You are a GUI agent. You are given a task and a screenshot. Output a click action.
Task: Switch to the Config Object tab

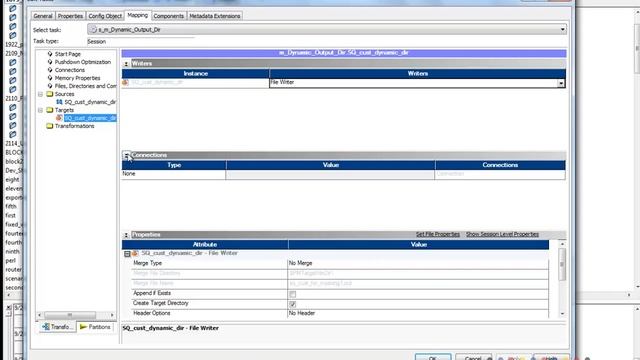tap(105, 16)
